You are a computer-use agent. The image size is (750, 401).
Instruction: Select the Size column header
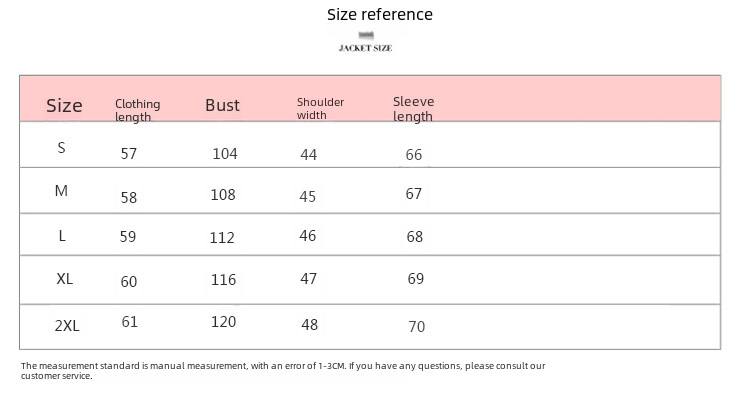click(x=65, y=106)
